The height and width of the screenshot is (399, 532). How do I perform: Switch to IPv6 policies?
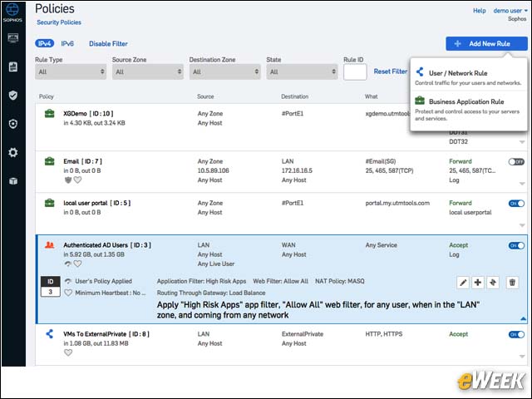coord(67,43)
